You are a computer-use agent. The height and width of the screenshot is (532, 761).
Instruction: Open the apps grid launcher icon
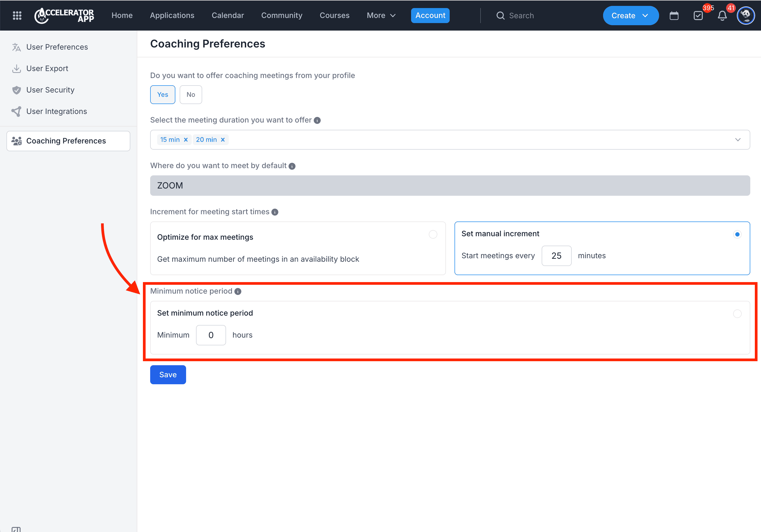tap(17, 16)
